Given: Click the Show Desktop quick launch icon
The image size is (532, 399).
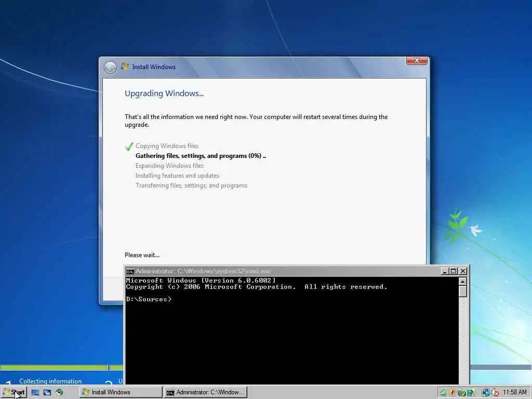Looking at the screenshot, I should [x=35, y=393].
